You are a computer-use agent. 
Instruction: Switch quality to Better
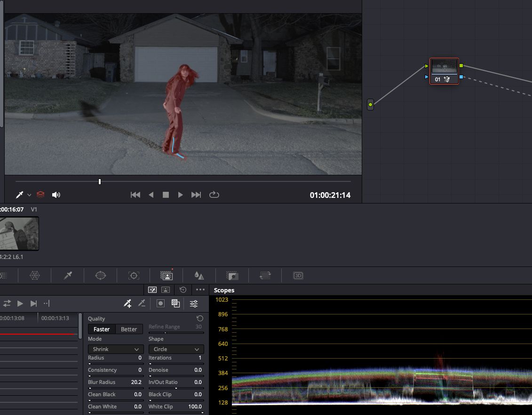click(129, 329)
